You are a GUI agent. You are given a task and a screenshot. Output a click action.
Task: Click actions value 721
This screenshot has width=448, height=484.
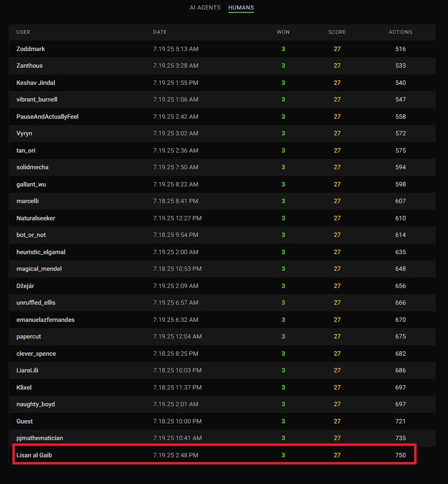[400, 422]
